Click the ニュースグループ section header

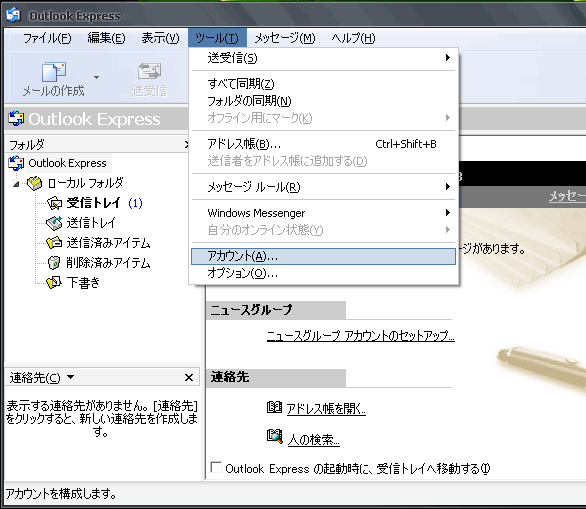tap(276, 310)
